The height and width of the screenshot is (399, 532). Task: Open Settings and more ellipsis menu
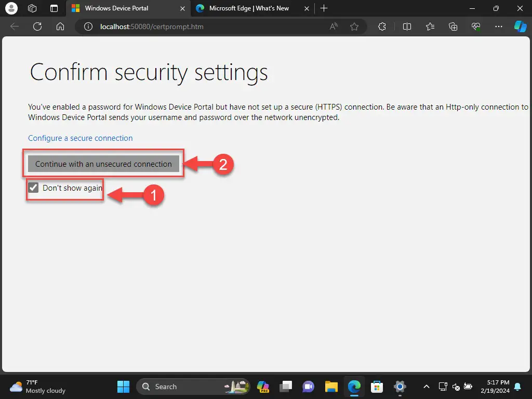[x=498, y=26]
